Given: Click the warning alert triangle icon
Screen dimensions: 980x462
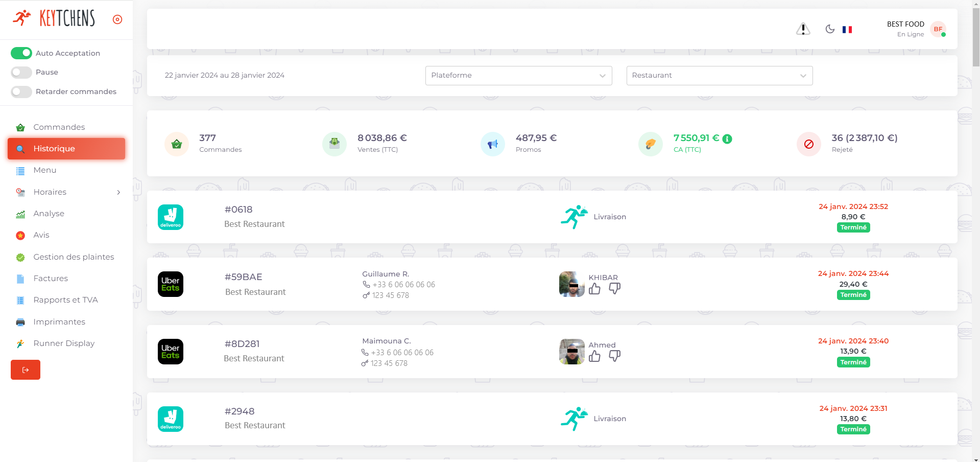Looking at the screenshot, I should point(803,30).
